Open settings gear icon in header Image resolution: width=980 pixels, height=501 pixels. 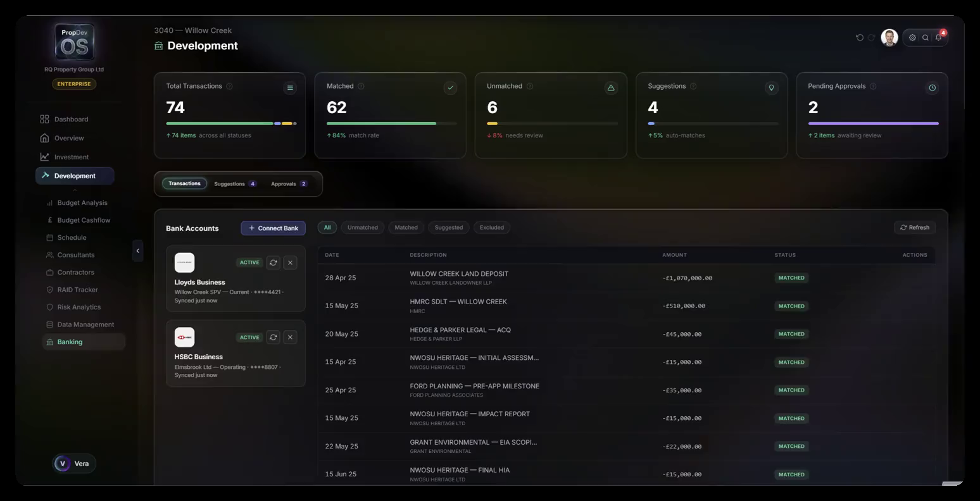(912, 37)
